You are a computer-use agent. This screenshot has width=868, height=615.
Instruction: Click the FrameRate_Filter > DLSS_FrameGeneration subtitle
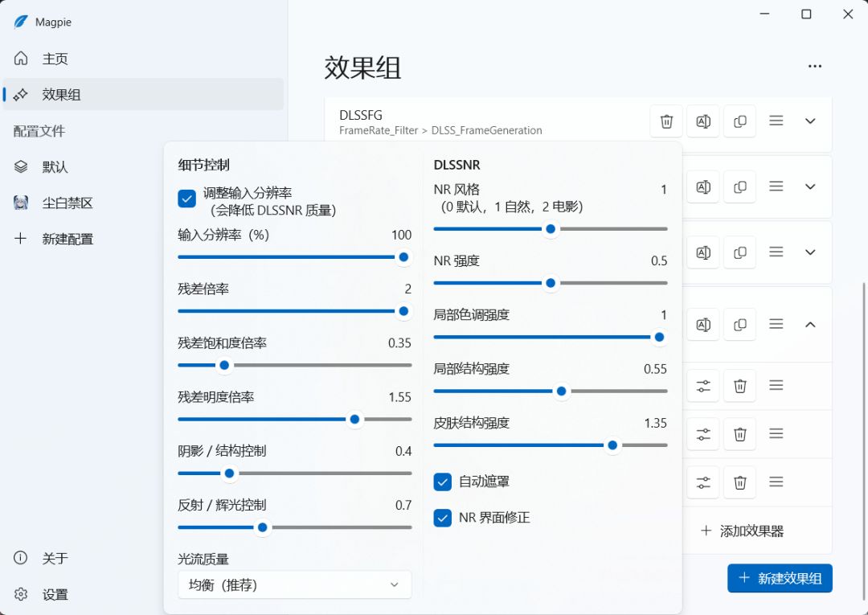(440, 131)
